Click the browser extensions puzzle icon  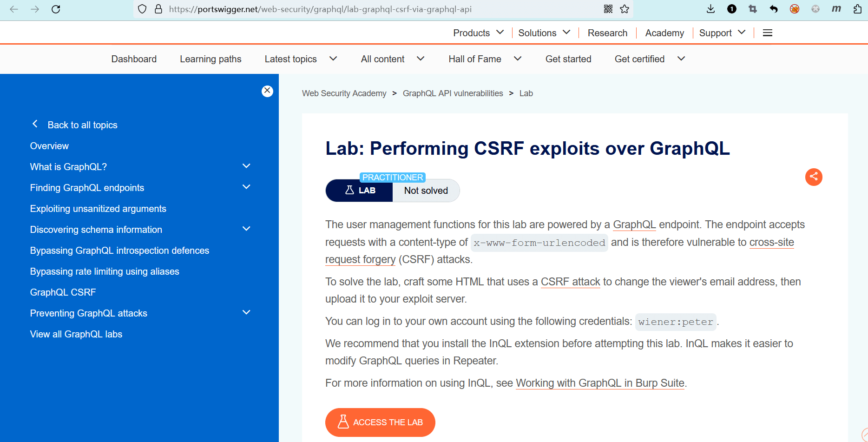tap(857, 9)
